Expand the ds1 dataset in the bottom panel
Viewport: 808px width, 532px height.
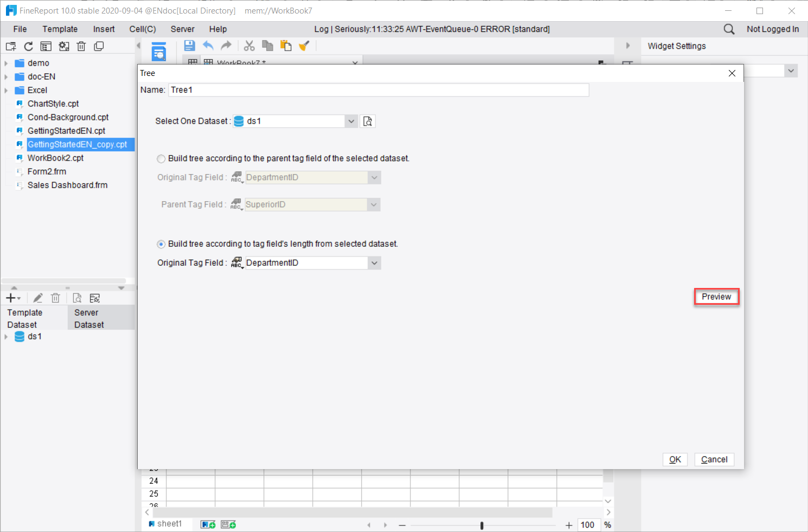[x=5, y=336]
